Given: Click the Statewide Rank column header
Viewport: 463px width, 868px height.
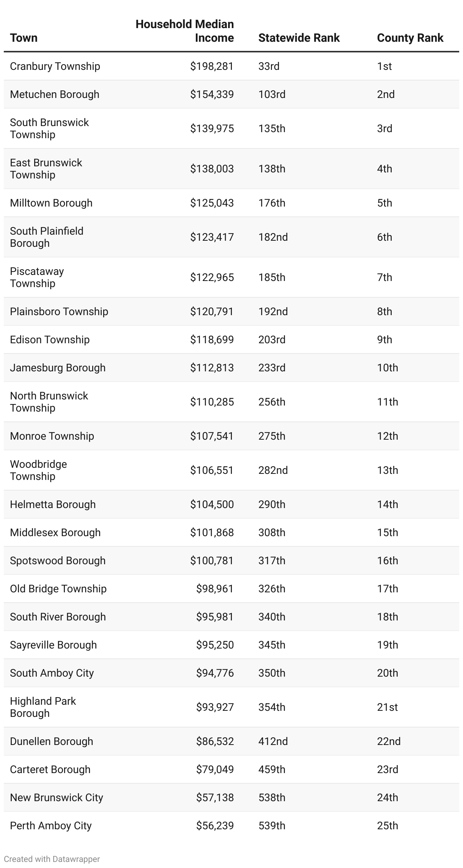Looking at the screenshot, I should 299,38.
